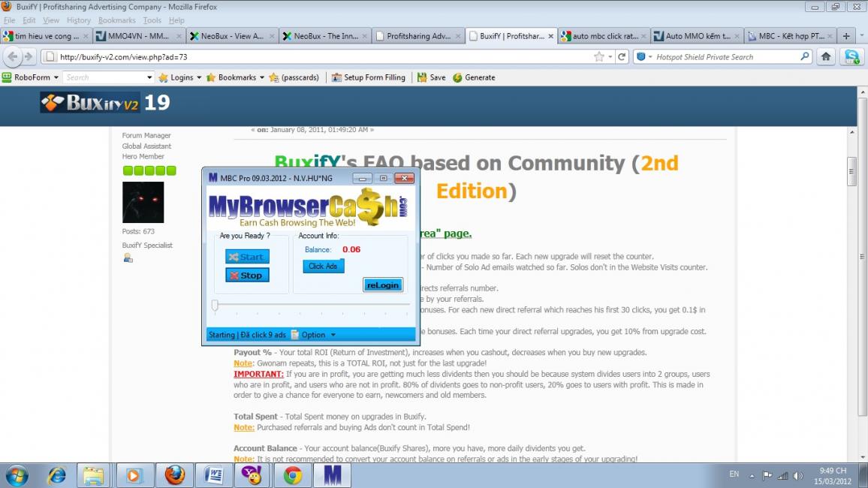Switch to Auto MMO kiếm t... tab
The height and width of the screenshot is (488, 868).
pos(698,36)
